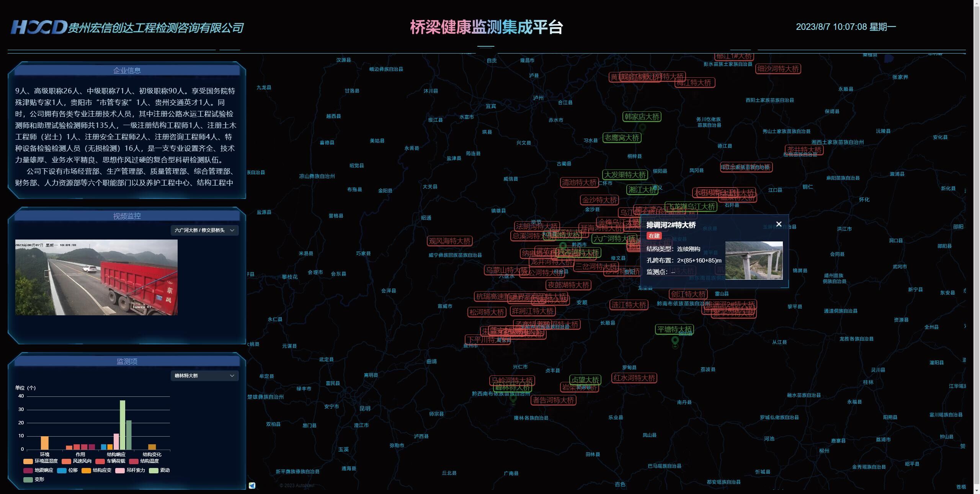Select the 红水河特大桥 map marker

(x=634, y=378)
